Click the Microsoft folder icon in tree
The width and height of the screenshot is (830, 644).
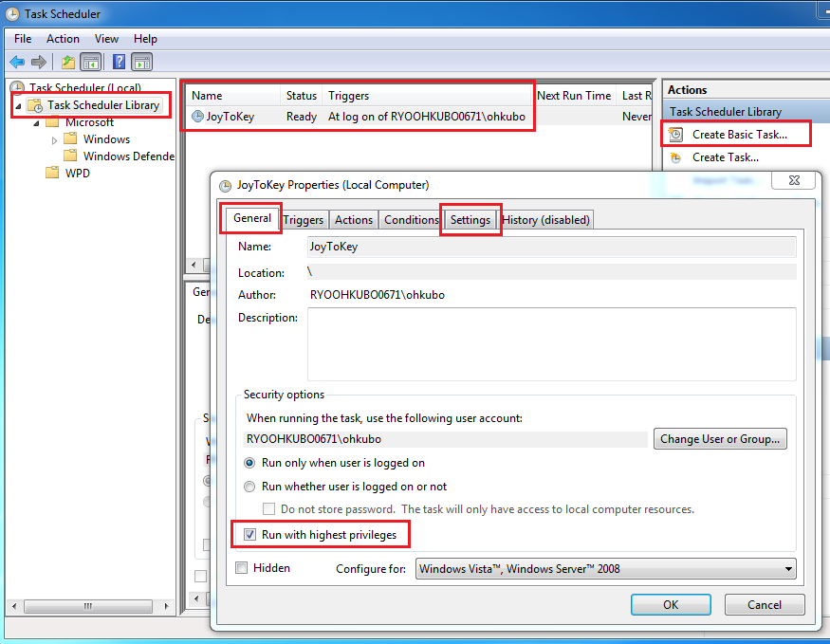coord(52,122)
